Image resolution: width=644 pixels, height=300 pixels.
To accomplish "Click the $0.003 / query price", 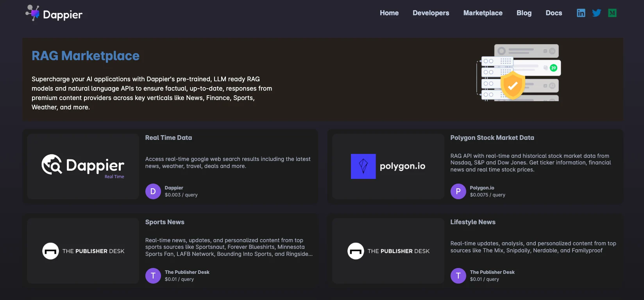I will coord(181,195).
